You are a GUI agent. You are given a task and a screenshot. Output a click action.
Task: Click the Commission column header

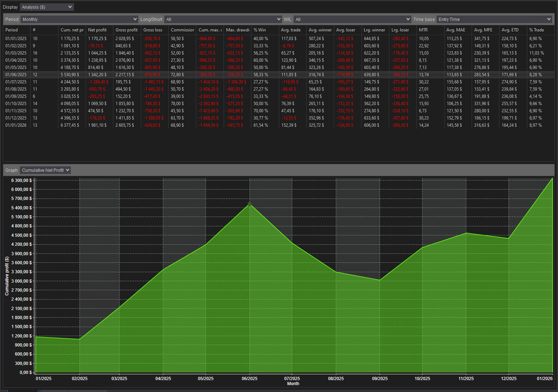point(181,30)
